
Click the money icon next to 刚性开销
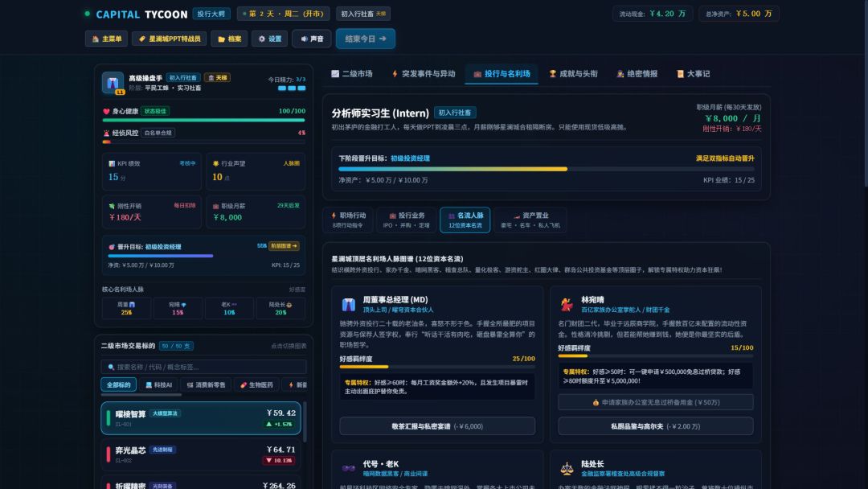click(x=112, y=206)
